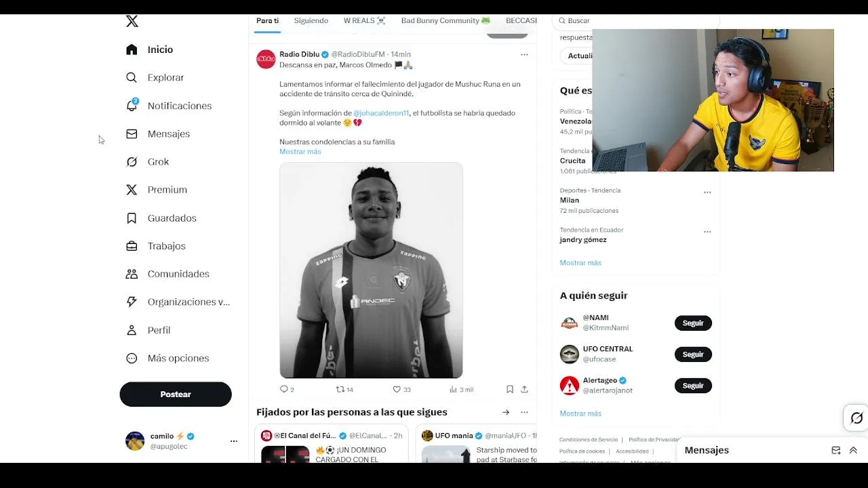
Task: Repost the Radio Diblu tweet
Action: (x=340, y=389)
